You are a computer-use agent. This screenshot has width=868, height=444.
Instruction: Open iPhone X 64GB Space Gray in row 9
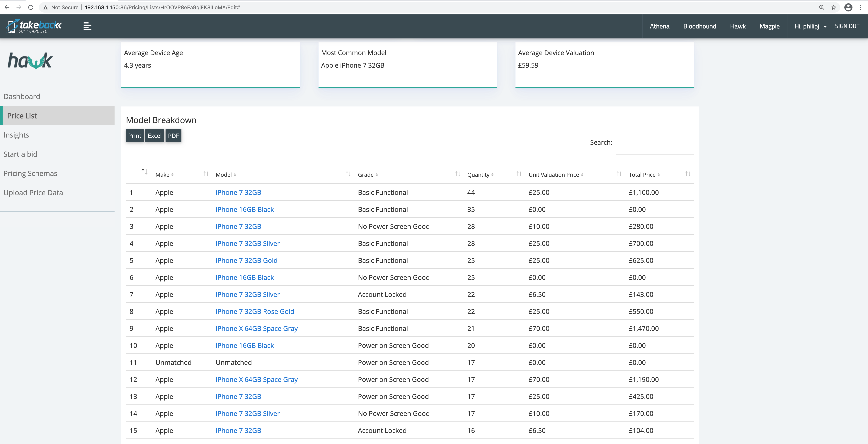tap(257, 329)
